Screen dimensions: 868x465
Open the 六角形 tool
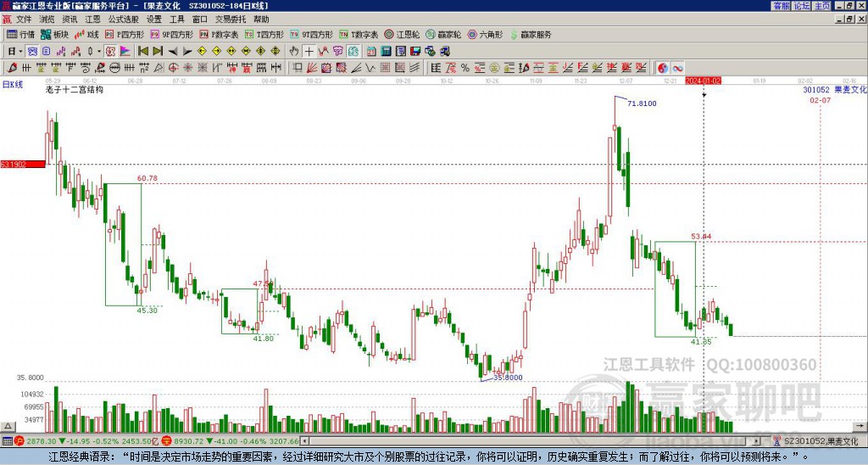(x=485, y=34)
